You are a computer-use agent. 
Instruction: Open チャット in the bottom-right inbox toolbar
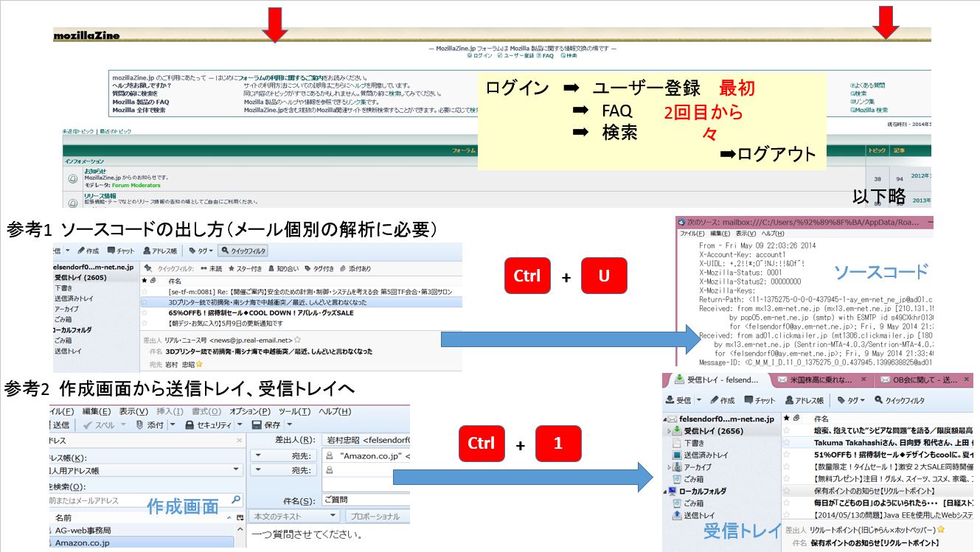click(x=760, y=400)
